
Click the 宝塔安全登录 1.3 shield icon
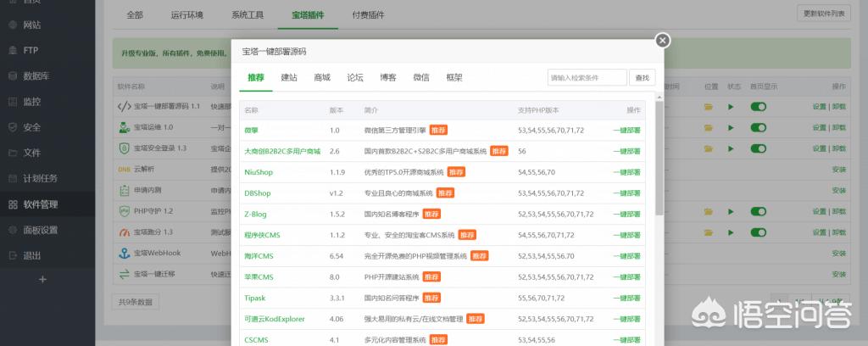pos(124,148)
